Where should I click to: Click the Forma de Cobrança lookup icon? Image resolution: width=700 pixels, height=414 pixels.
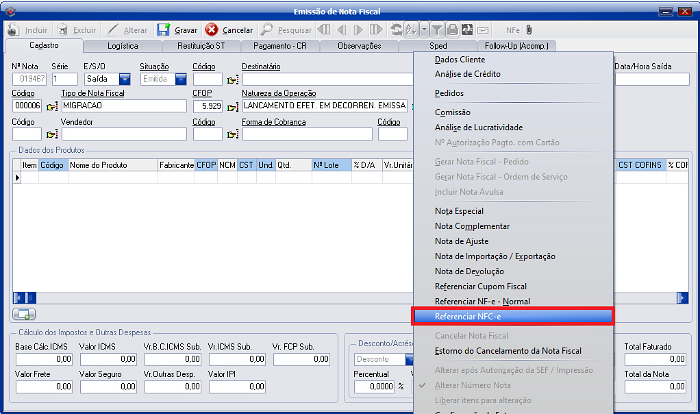click(232, 134)
